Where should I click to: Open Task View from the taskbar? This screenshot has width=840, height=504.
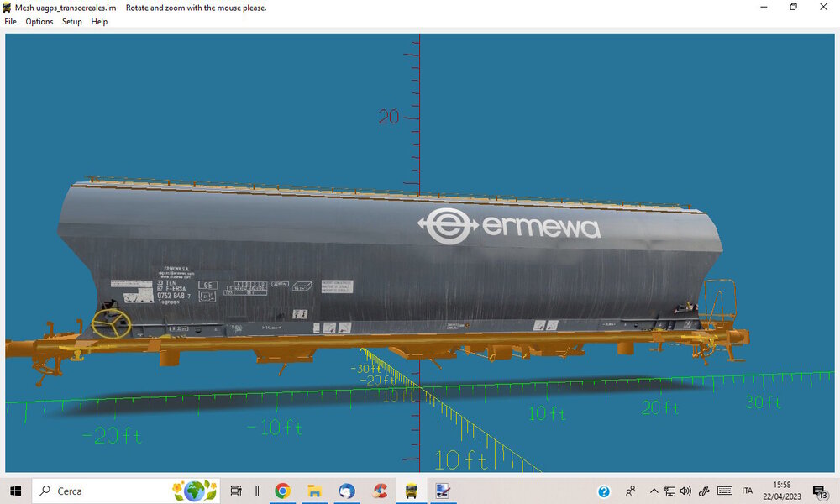click(x=236, y=491)
